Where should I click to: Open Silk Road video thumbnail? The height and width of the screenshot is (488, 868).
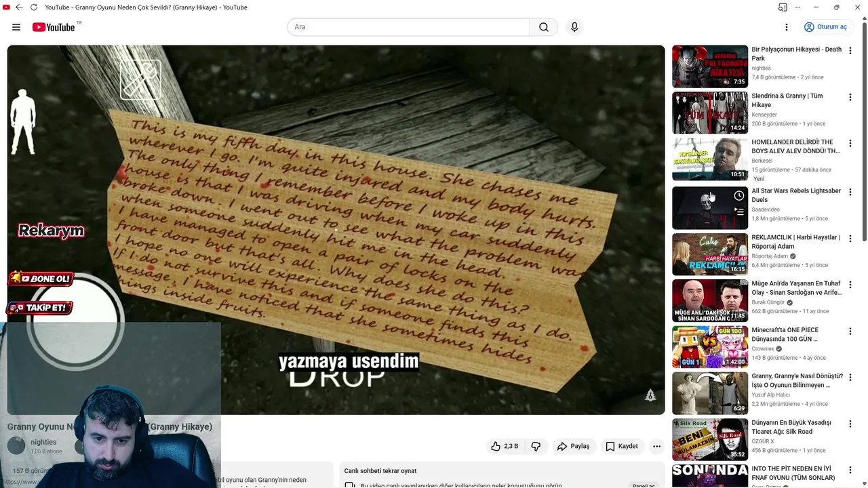coord(710,440)
